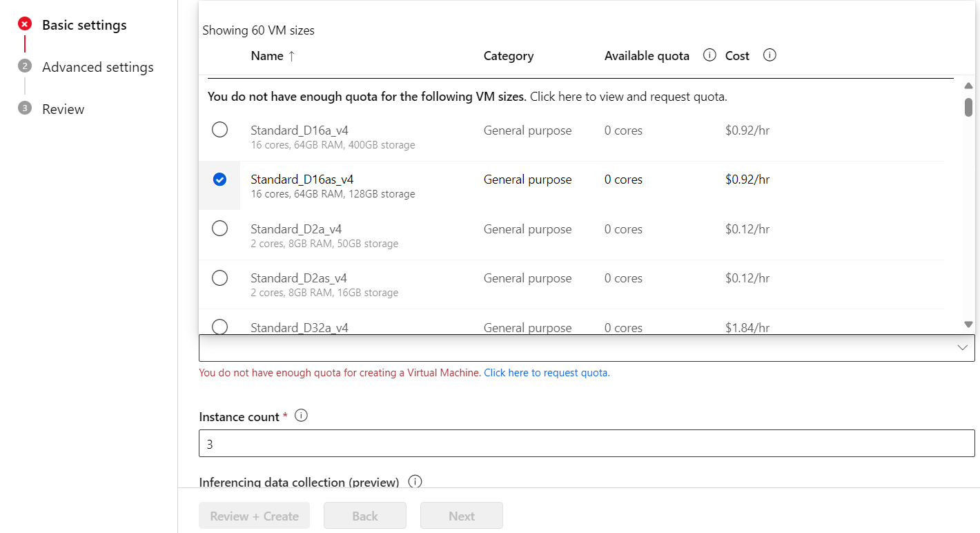Click the scrollbar up arrow
The height and width of the screenshot is (533, 980).
(x=968, y=85)
